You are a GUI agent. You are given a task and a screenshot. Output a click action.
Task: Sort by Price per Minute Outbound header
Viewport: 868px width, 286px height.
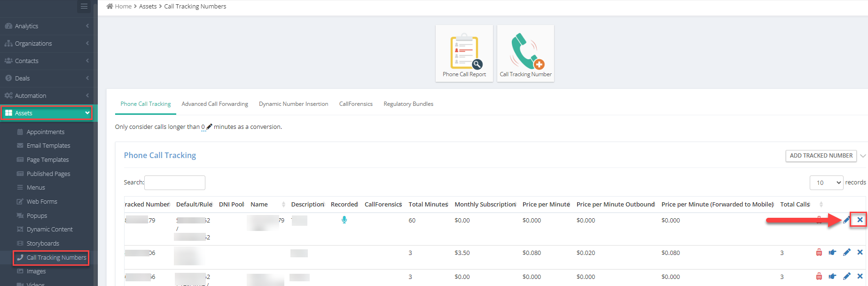click(616, 204)
